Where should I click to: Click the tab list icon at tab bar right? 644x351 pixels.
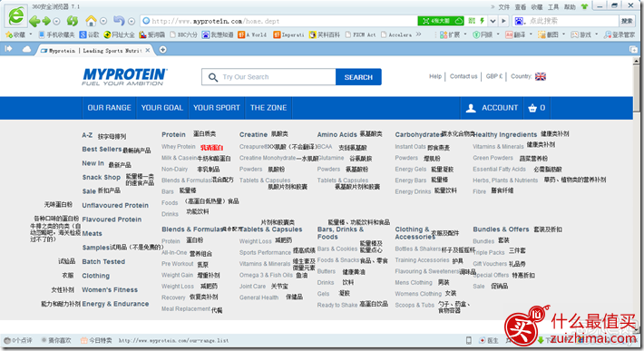[633, 49]
